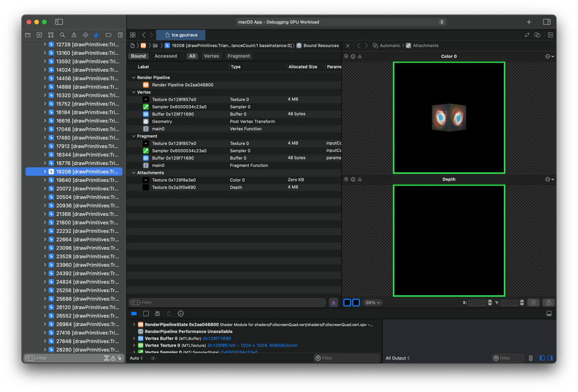
Task: Open the Symbol navigator hierarchy icon
Action: pos(51,35)
